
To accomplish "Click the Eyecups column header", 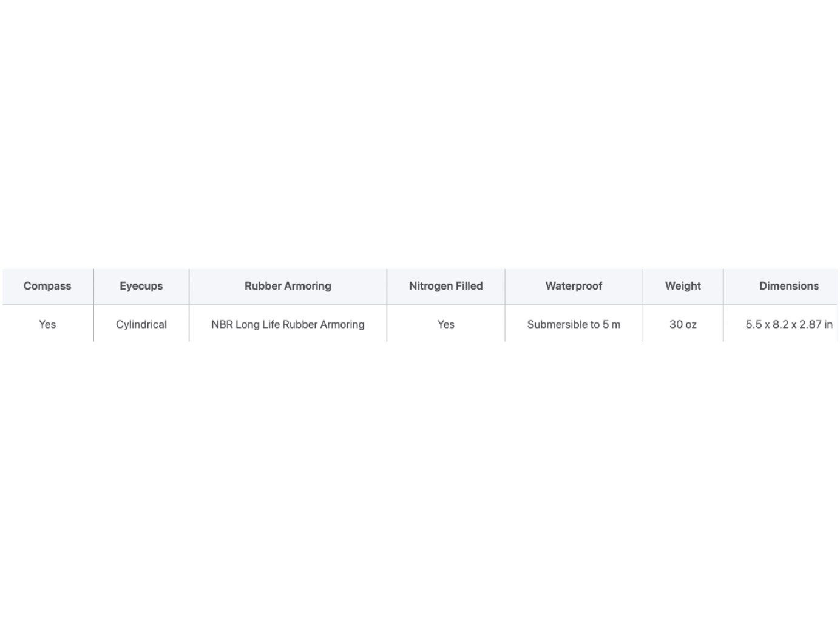I will 141,286.
